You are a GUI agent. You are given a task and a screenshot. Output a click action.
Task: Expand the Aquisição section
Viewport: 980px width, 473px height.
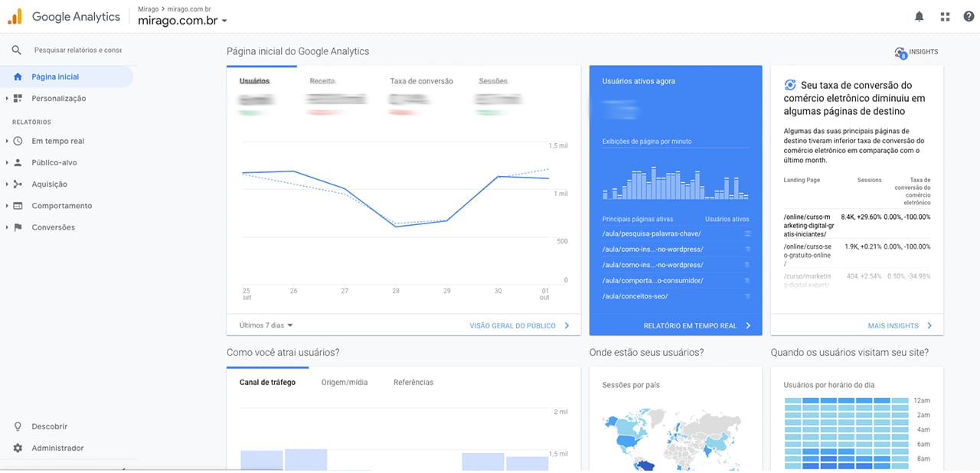(7, 184)
